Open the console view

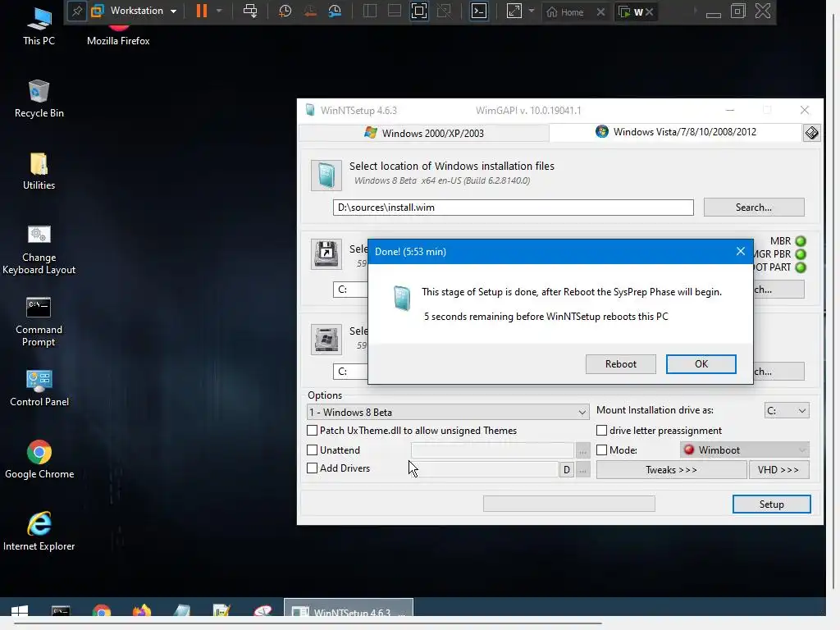tap(479, 11)
